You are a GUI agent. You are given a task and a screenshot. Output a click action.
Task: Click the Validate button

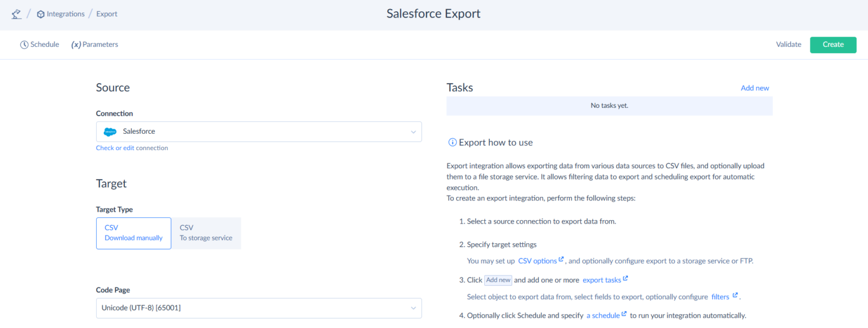[788, 45]
